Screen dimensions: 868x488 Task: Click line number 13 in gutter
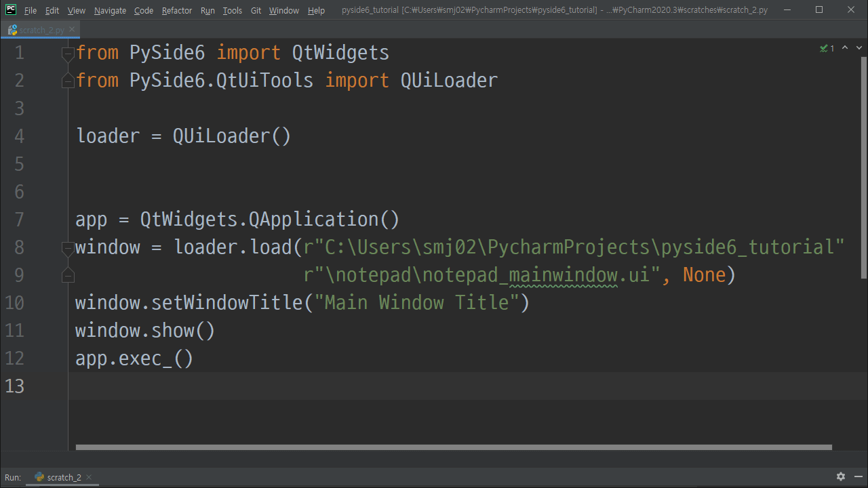click(x=14, y=386)
